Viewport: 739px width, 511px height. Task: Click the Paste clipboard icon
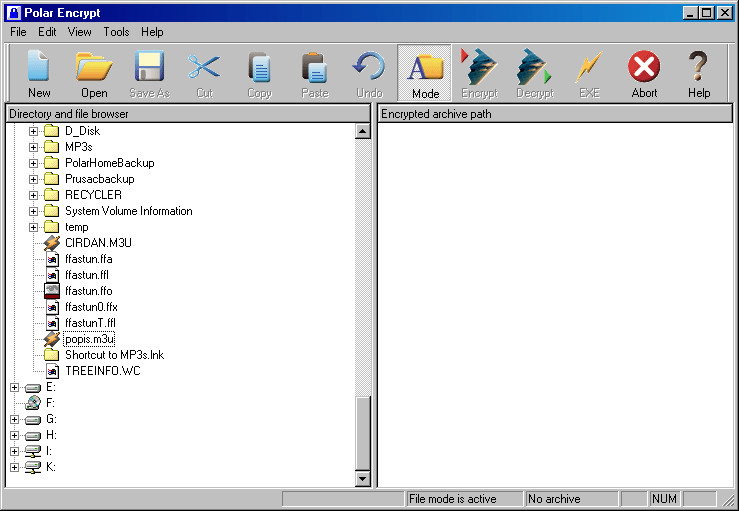pyautogui.click(x=314, y=67)
